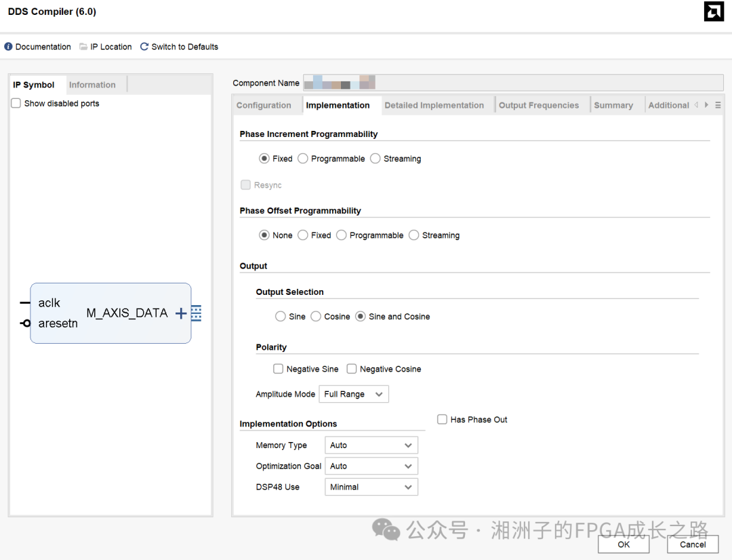732x560 pixels.
Task: Open the Detailed Implementation tab
Action: pyautogui.click(x=434, y=106)
